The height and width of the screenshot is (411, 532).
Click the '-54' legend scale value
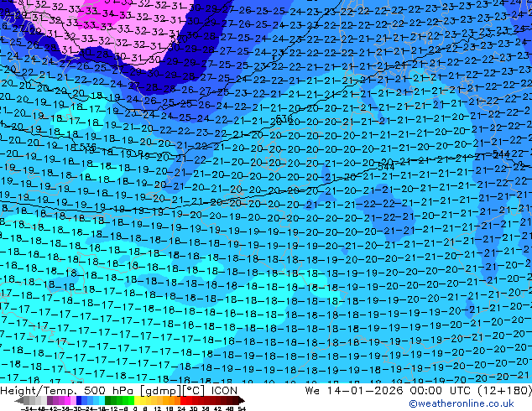[x=27, y=409]
